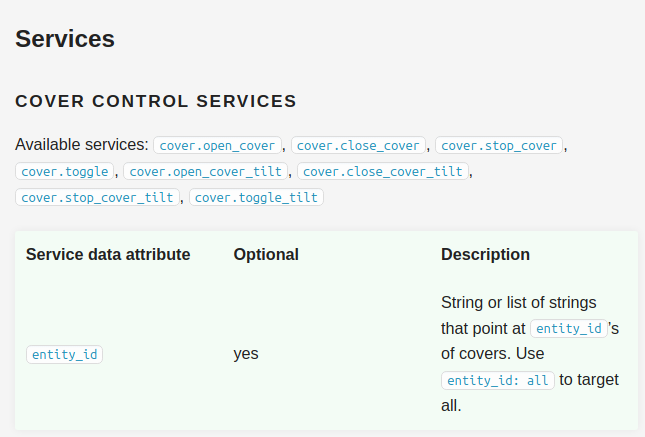Screen dimensions: 645x437
Task: Click entity_id tag inside the description text
Action: coord(568,329)
